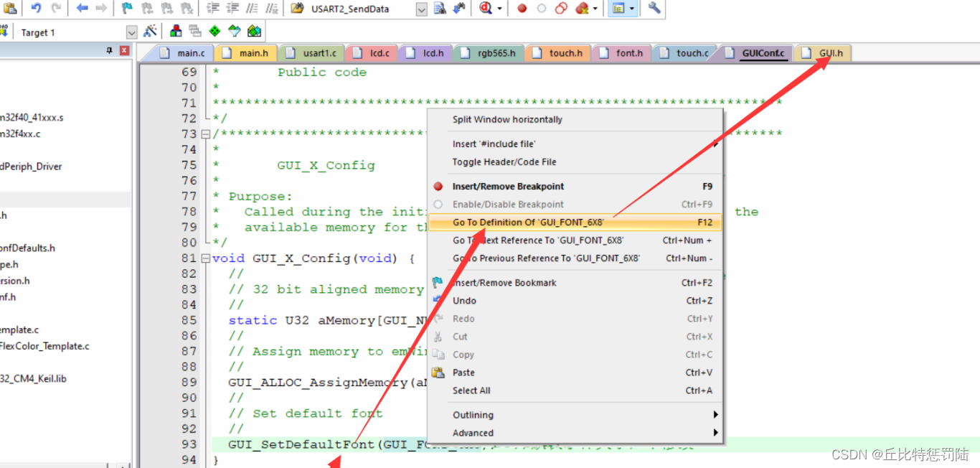Choose Go To Definition Of 'GUI_FONT_6X8'
980x468 pixels.
[575, 223]
